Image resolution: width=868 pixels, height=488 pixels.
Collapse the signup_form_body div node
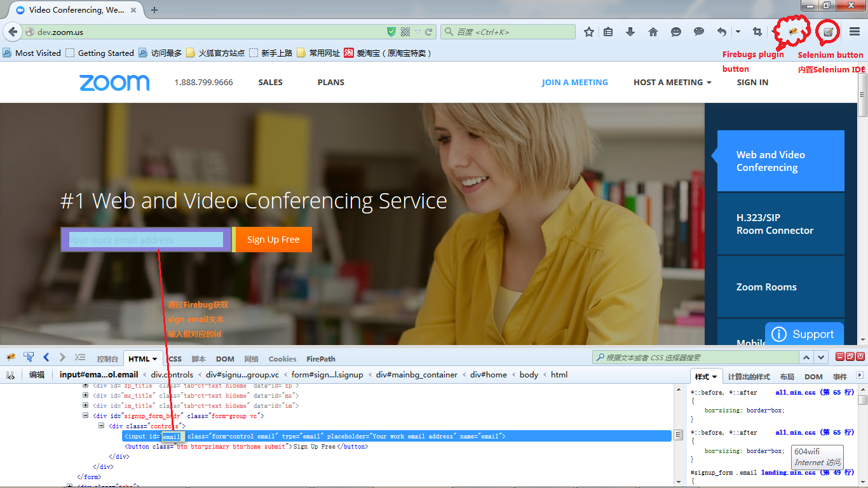point(86,416)
